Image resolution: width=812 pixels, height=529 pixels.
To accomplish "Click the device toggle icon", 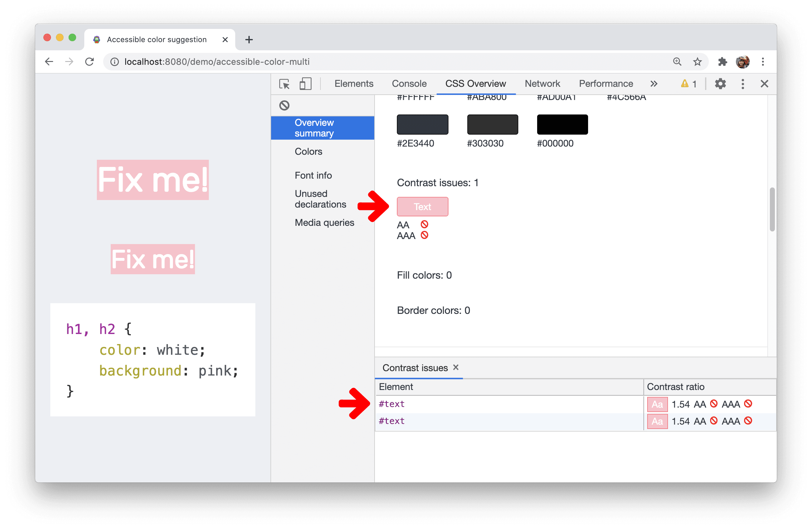I will (x=305, y=83).
